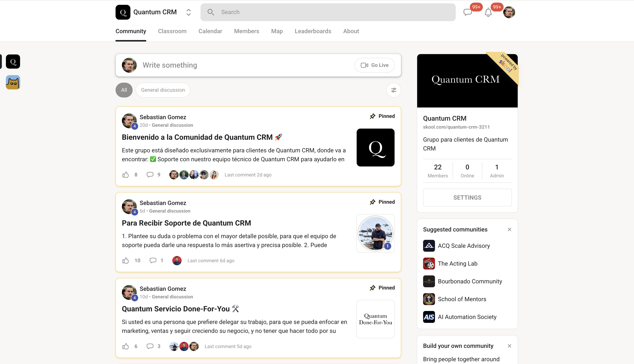This screenshot has width=634, height=364.
Task: Click the ACQ Scale Advisory logo
Action: tap(429, 246)
